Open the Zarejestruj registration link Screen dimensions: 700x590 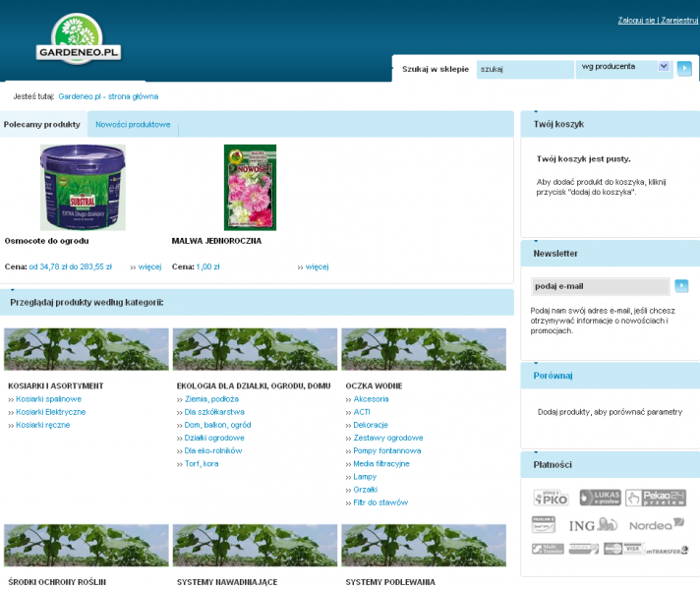(679, 20)
